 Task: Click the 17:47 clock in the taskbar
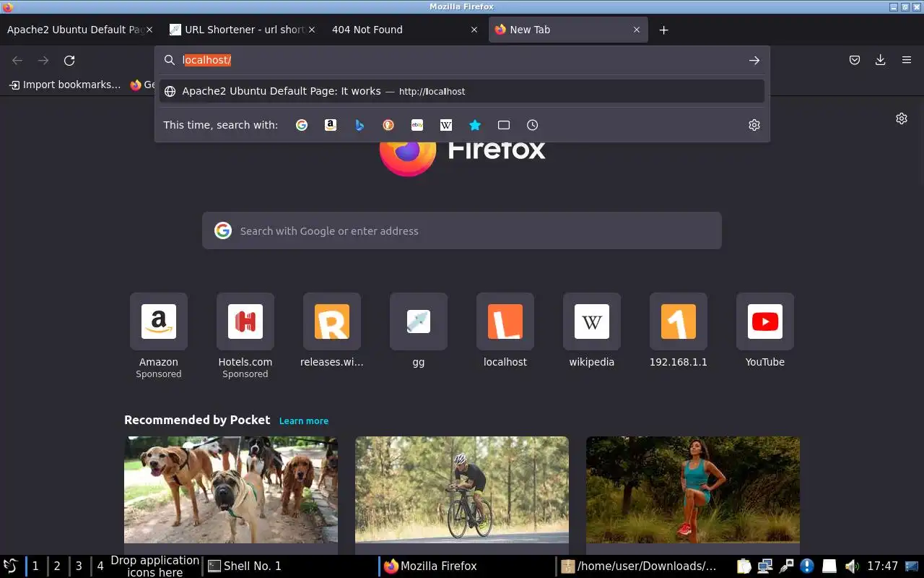(882, 566)
